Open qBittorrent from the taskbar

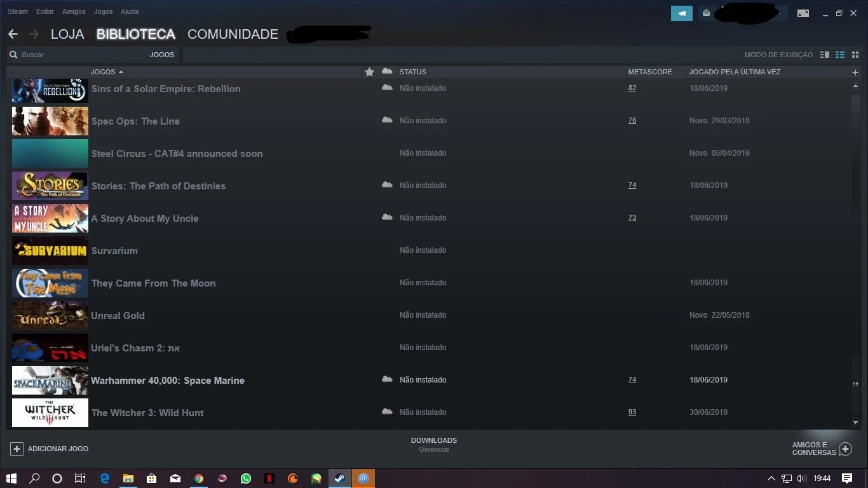click(x=363, y=478)
